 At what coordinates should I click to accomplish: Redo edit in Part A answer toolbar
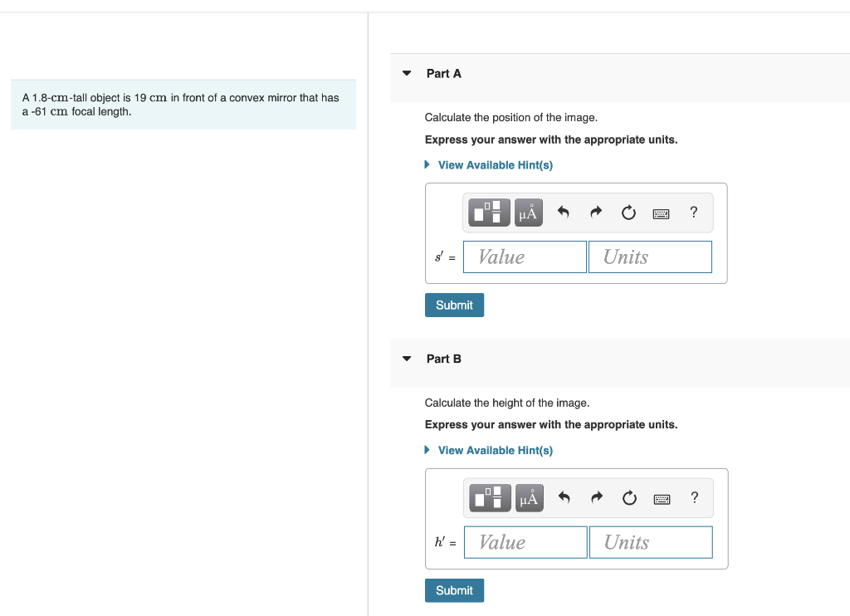point(596,212)
